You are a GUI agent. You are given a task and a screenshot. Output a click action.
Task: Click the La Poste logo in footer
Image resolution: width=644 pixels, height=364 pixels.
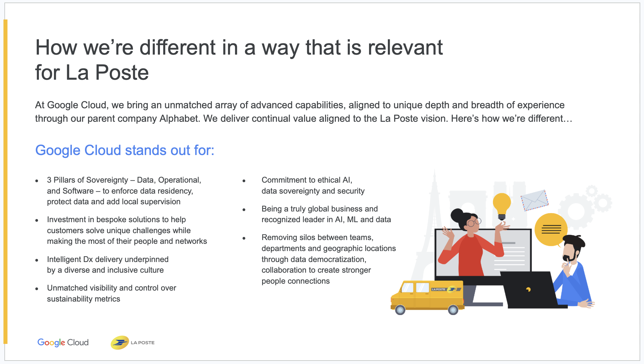133,342
